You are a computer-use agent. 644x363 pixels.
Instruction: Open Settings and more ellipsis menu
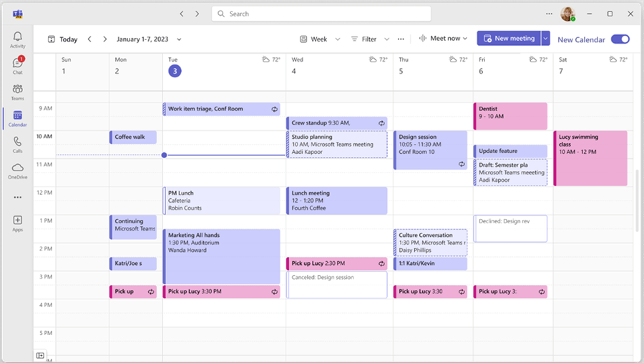549,14
